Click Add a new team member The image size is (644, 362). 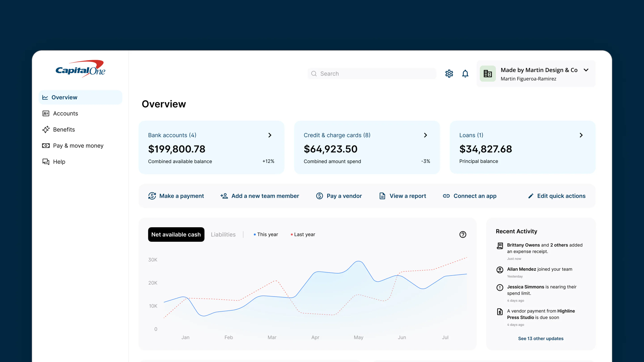point(259,196)
